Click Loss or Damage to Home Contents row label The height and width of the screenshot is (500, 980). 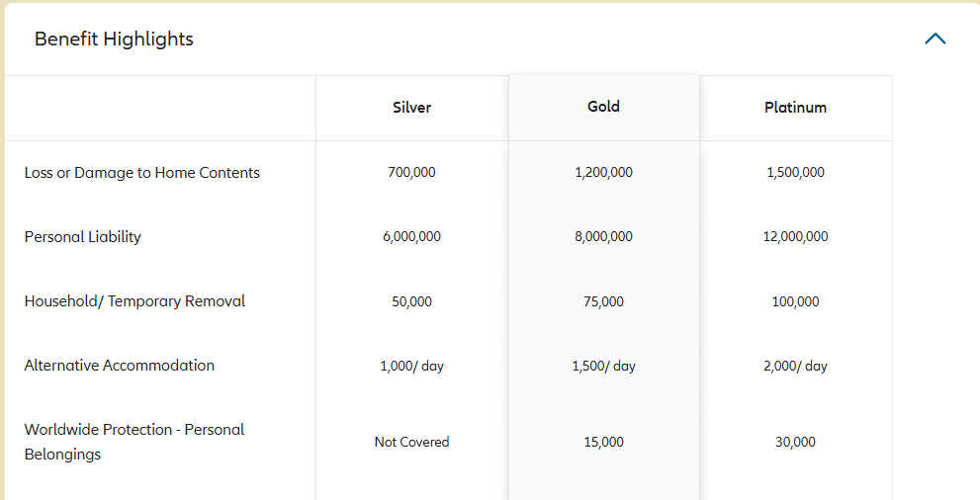pos(141,173)
